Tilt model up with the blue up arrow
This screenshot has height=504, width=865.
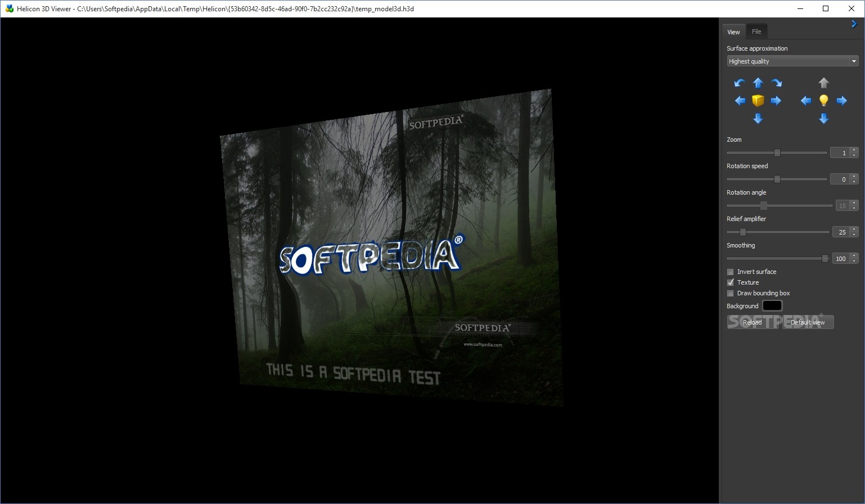(x=758, y=83)
